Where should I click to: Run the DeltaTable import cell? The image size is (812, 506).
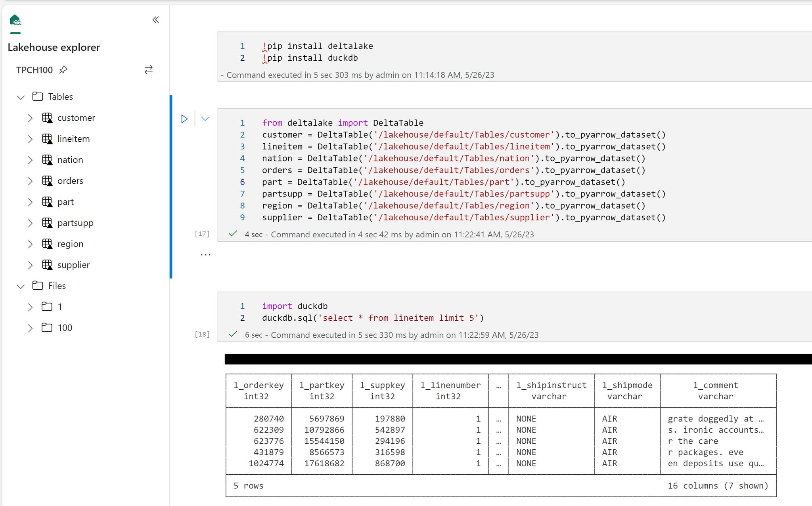[x=184, y=119]
